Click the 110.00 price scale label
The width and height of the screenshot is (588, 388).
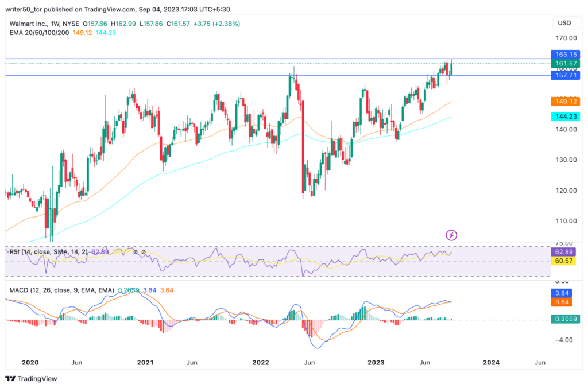click(566, 221)
